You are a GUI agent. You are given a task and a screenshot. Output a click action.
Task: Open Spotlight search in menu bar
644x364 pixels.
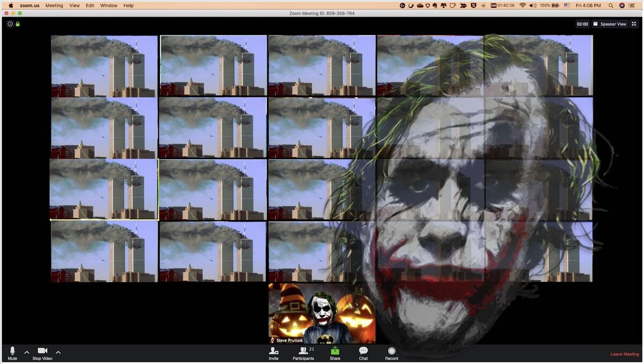[611, 5]
